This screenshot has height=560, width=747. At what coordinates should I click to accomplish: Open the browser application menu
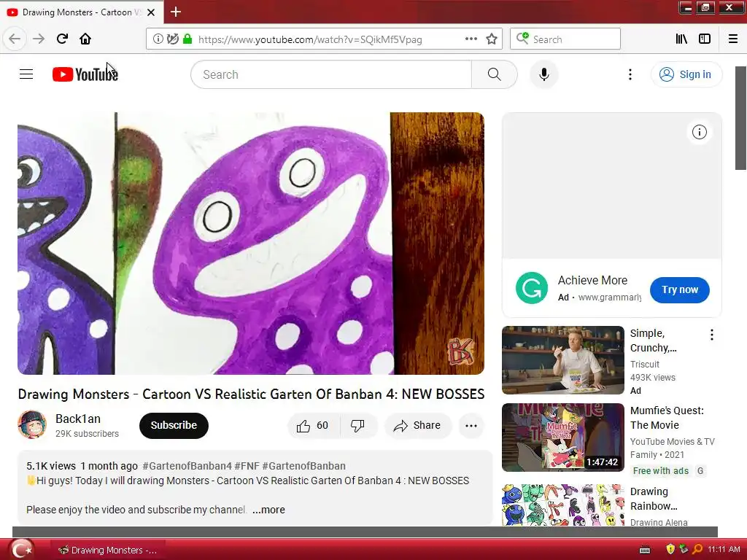pyautogui.click(x=732, y=39)
